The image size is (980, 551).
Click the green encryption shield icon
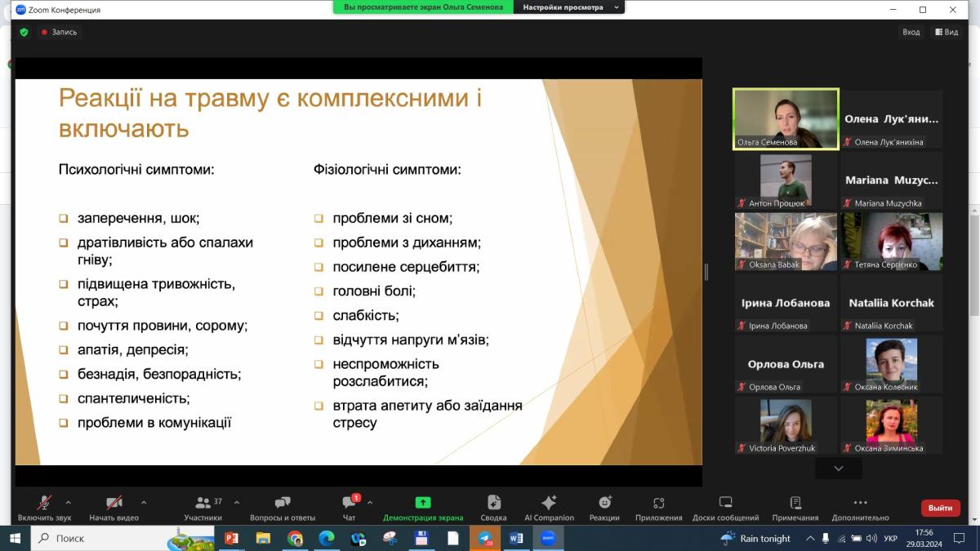coord(24,32)
